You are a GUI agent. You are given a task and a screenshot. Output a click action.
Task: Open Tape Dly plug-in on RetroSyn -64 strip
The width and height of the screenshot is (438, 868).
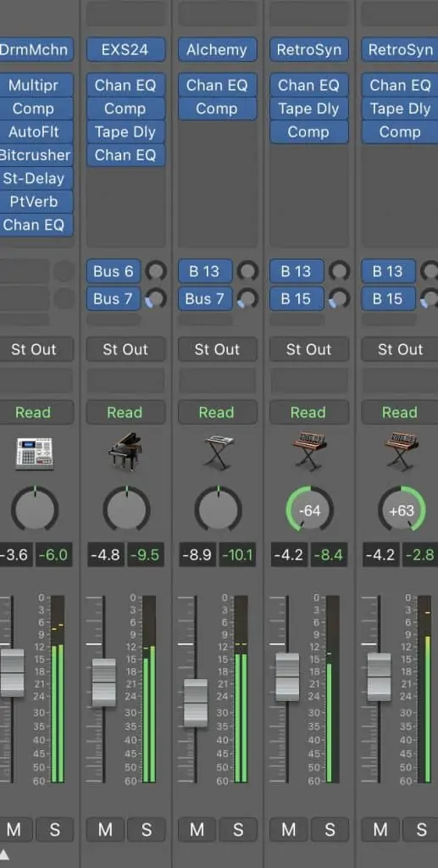pos(309,108)
